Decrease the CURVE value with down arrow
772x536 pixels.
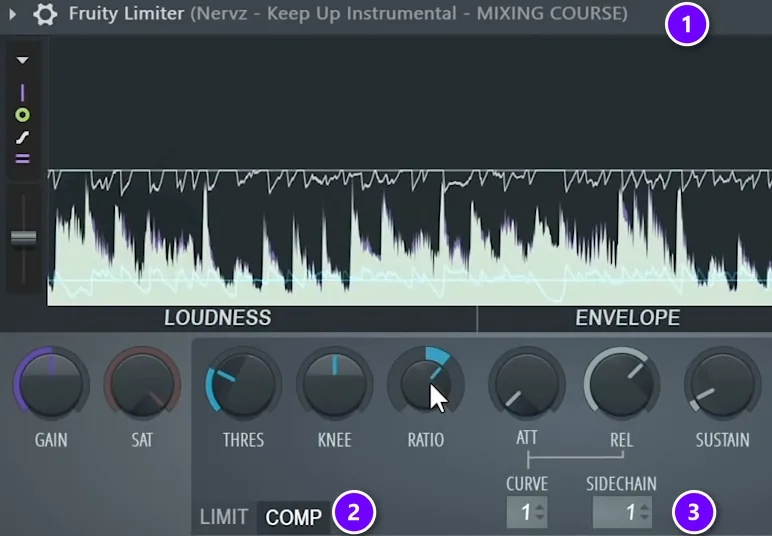[540, 518]
